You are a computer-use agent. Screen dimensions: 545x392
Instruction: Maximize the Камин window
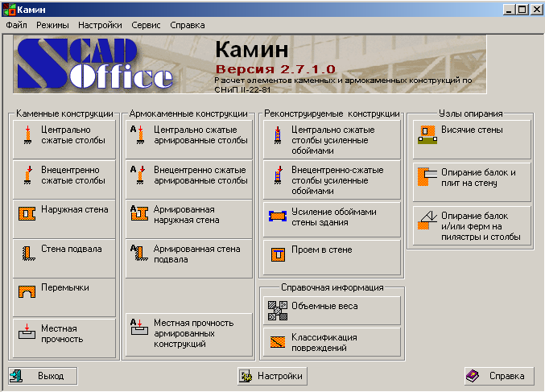click(522, 10)
